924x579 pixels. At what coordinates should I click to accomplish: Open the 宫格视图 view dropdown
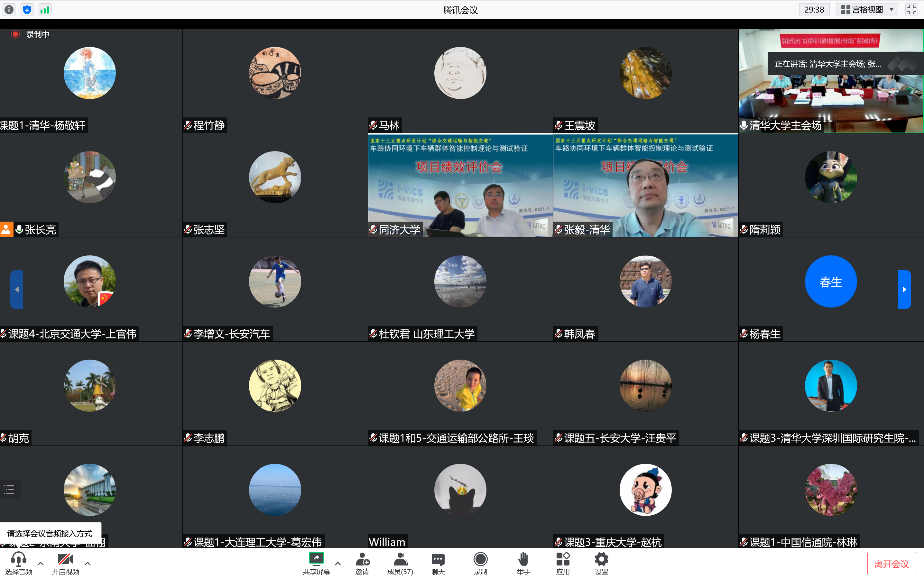(x=892, y=9)
